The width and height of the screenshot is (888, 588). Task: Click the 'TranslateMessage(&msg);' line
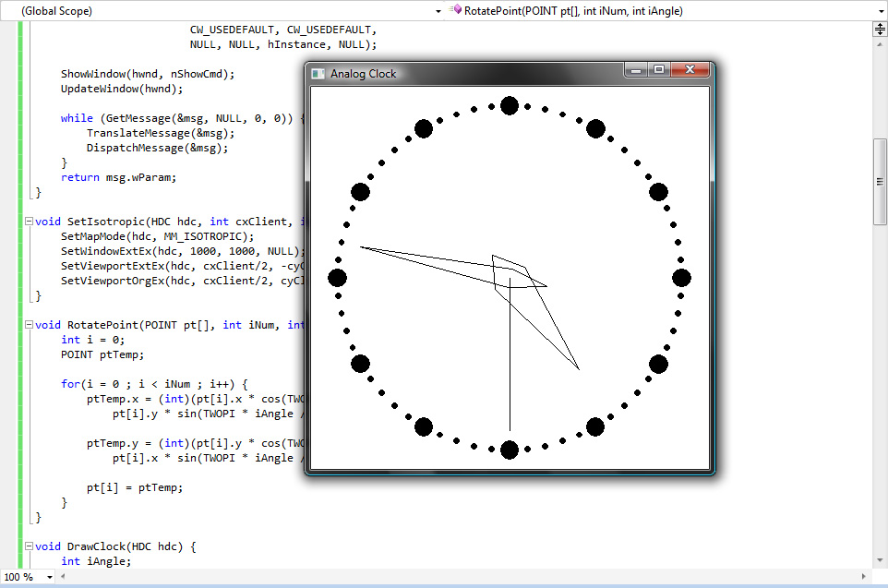[161, 133]
